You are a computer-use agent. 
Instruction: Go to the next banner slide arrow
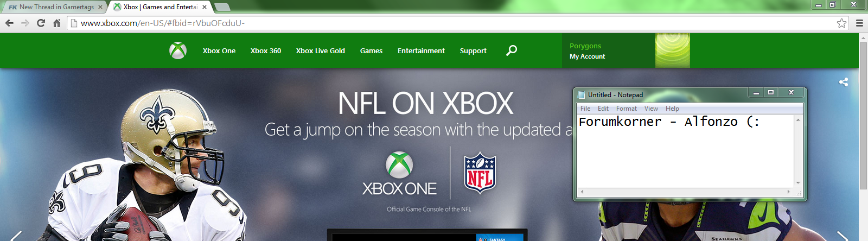coord(843,237)
